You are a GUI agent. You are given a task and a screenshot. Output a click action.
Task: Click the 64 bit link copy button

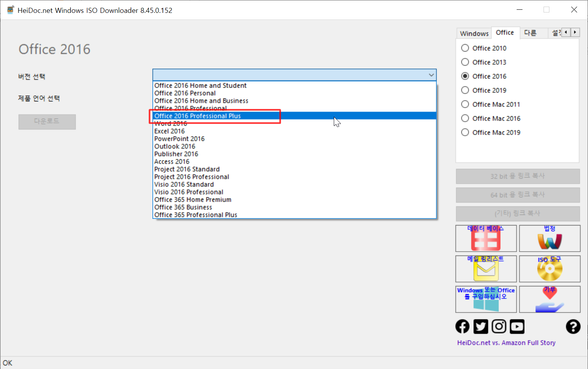tap(518, 195)
